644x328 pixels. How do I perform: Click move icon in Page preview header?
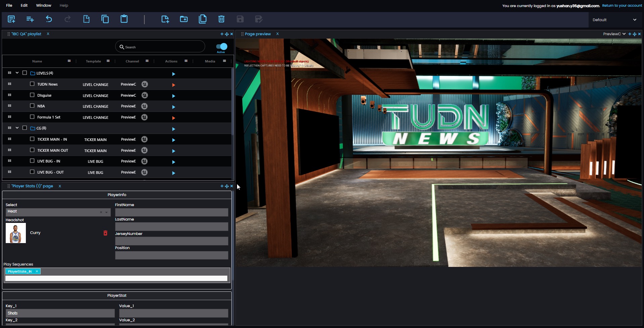click(635, 34)
